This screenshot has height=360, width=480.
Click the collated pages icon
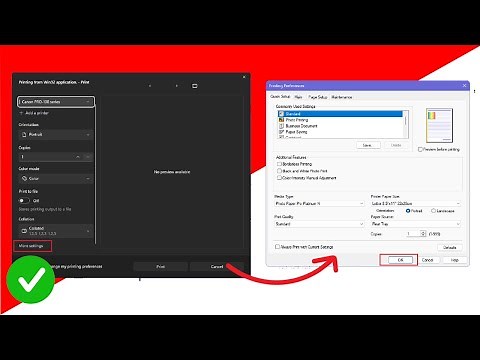pyautogui.click(x=24, y=231)
